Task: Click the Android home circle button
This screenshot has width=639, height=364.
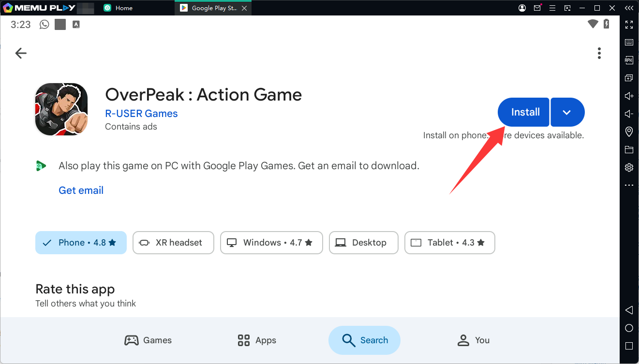Action: tap(629, 328)
